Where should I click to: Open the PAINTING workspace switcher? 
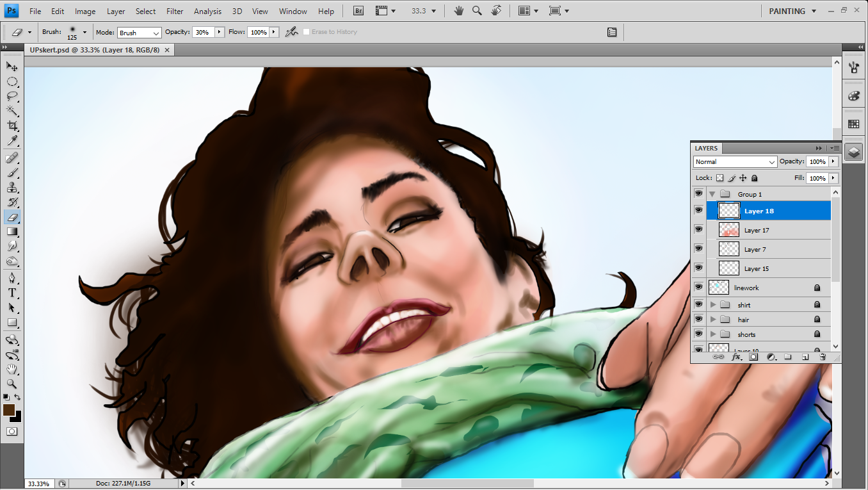(792, 11)
